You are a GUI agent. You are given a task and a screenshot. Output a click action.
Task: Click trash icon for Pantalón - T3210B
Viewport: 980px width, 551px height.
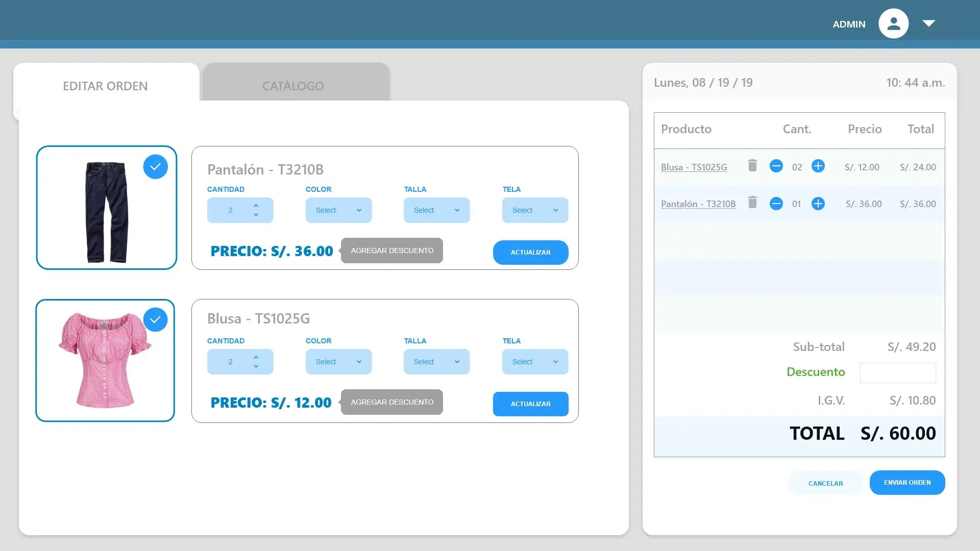tap(752, 203)
